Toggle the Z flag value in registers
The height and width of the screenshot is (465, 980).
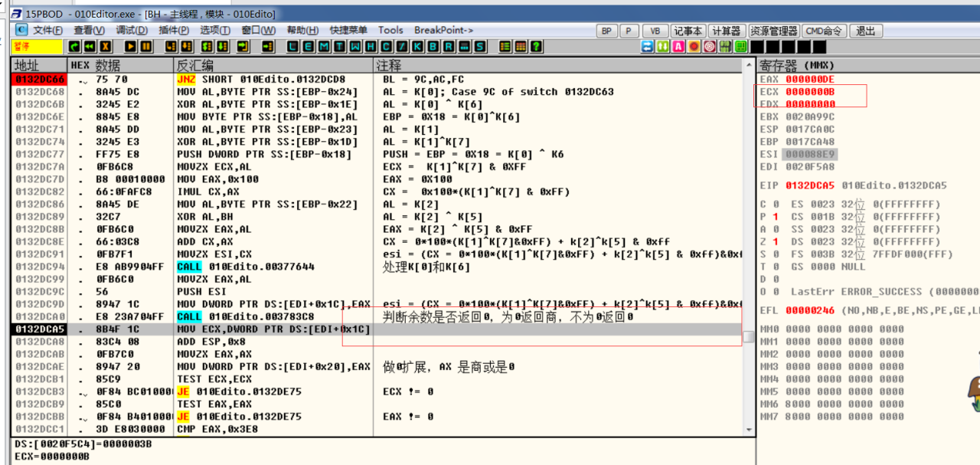[x=775, y=241]
